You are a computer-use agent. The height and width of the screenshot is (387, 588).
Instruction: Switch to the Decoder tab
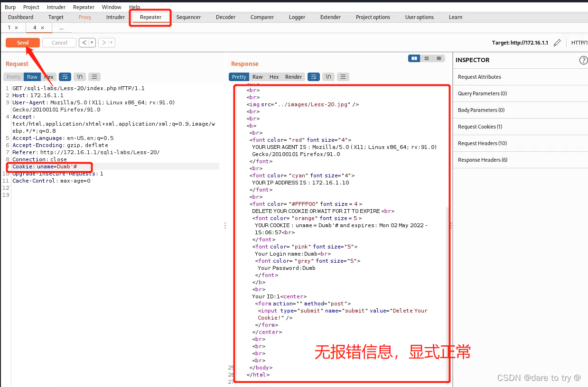pos(225,17)
